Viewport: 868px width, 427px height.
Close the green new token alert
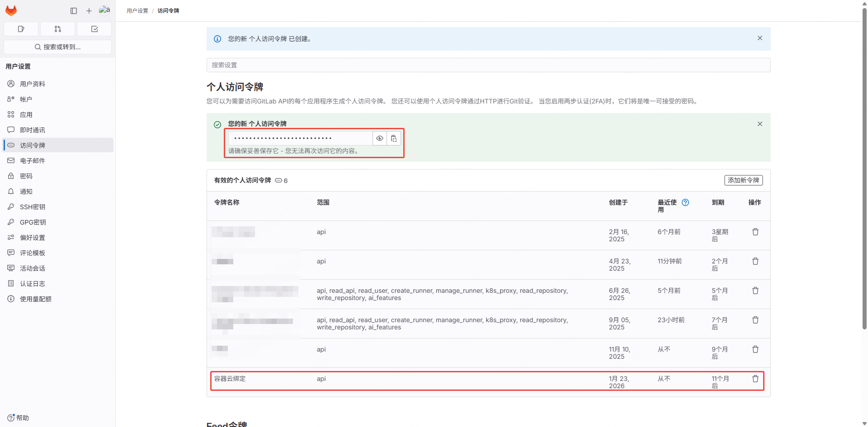click(759, 124)
